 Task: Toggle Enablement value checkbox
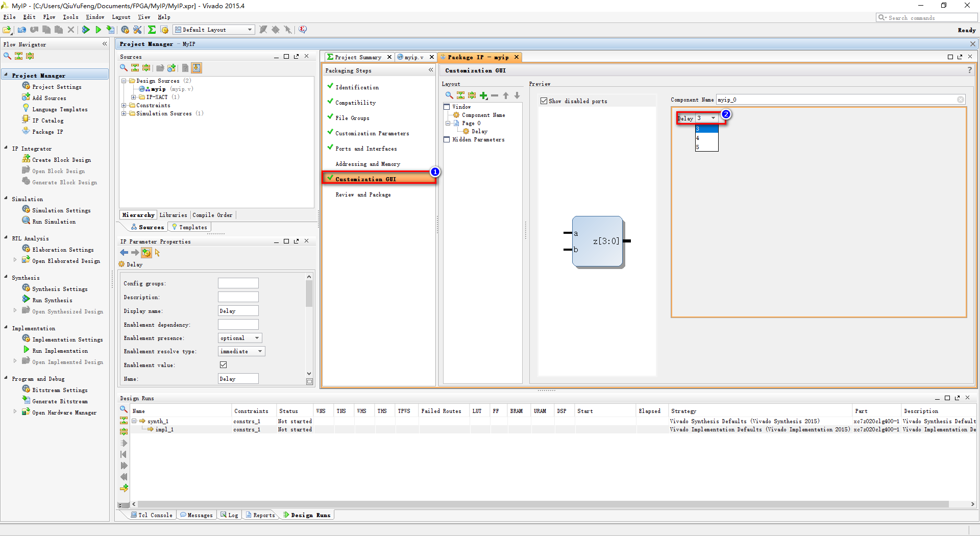click(x=223, y=364)
